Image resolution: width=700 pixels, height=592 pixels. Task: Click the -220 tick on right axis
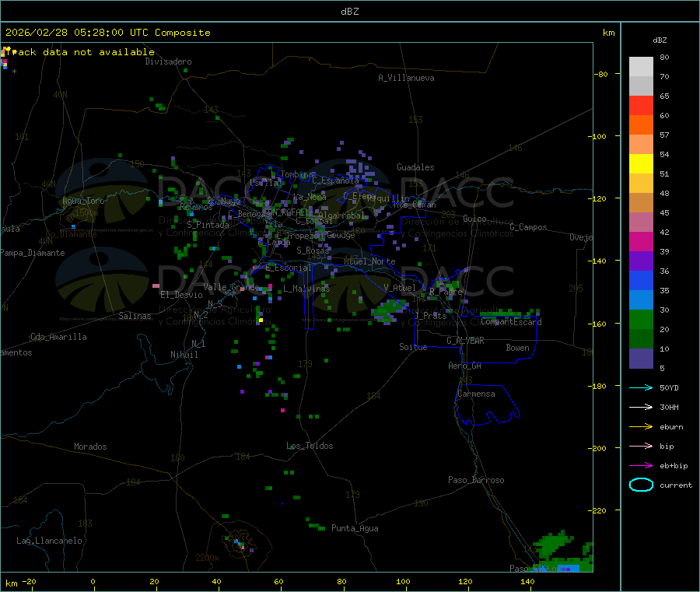[599, 511]
